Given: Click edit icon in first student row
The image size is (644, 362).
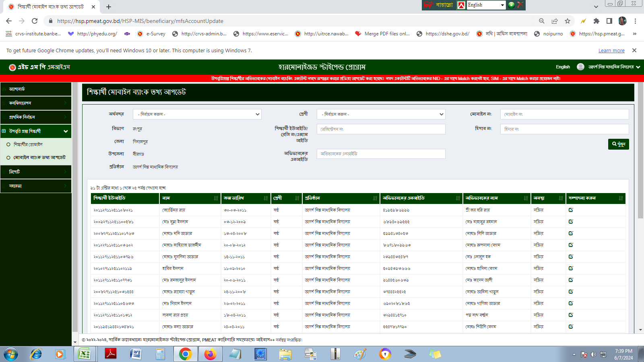Looking at the screenshot, I should [571, 210].
